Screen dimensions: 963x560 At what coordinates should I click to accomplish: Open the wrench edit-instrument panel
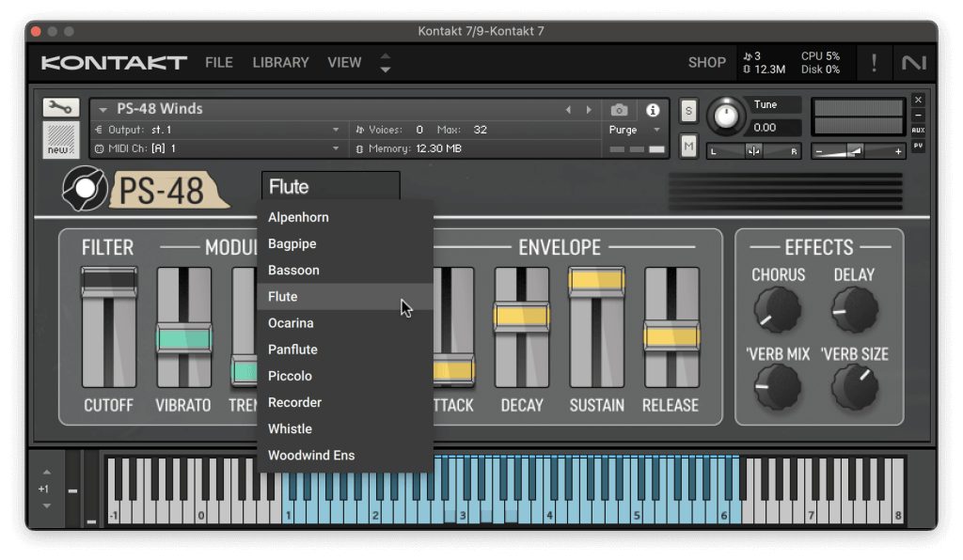click(x=60, y=107)
